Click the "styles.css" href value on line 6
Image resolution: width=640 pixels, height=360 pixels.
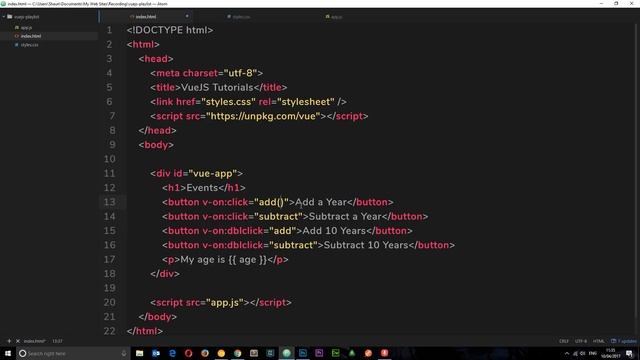(x=228, y=102)
